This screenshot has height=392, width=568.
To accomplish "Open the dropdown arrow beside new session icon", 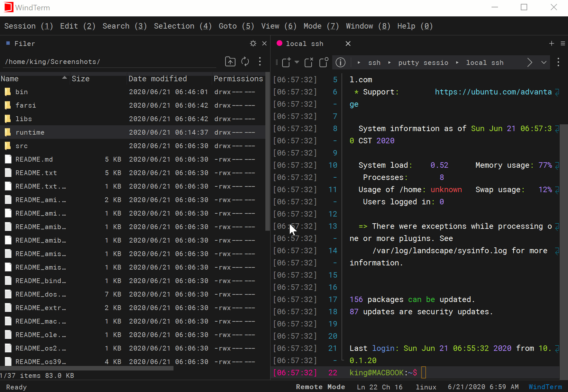I will (x=296, y=62).
